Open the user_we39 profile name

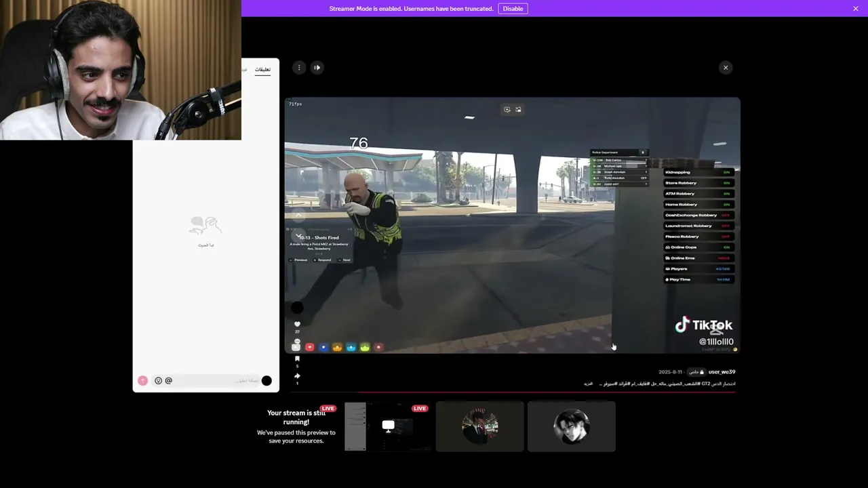point(722,372)
